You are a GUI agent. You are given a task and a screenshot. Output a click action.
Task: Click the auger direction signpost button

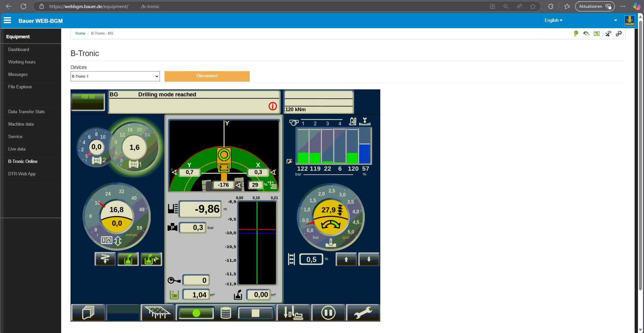(105, 259)
